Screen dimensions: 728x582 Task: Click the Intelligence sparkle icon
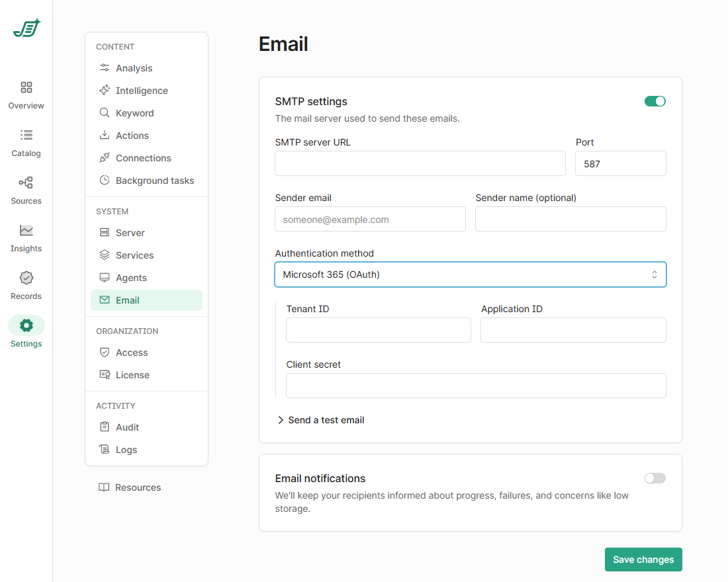tap(105, 90)
